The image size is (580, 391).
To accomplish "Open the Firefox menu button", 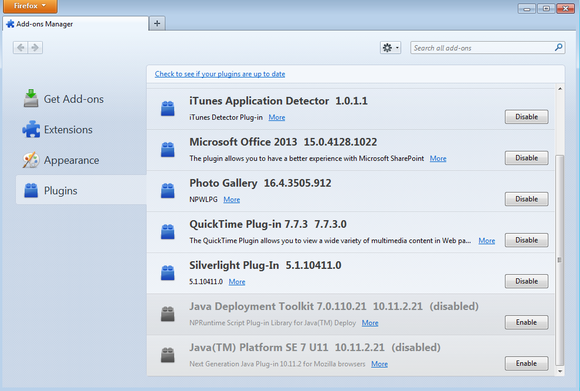I will (30, 6).
